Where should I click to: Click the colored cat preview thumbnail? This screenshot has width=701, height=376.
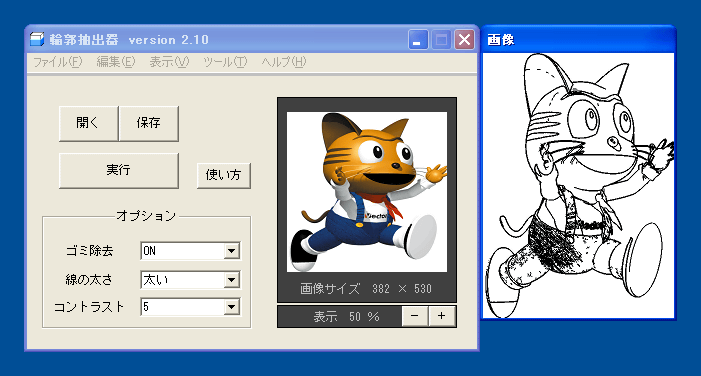367,192
